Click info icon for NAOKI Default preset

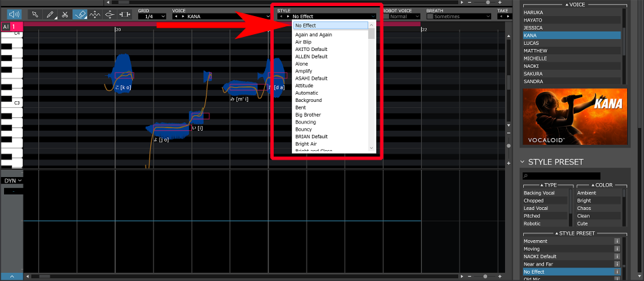point(617,256)
